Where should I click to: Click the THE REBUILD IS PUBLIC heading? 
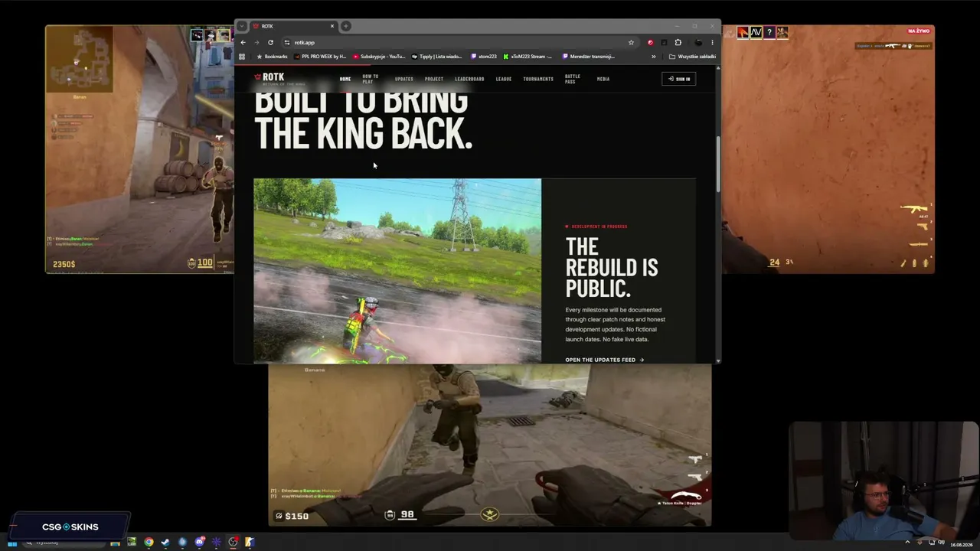click(611, 267)
